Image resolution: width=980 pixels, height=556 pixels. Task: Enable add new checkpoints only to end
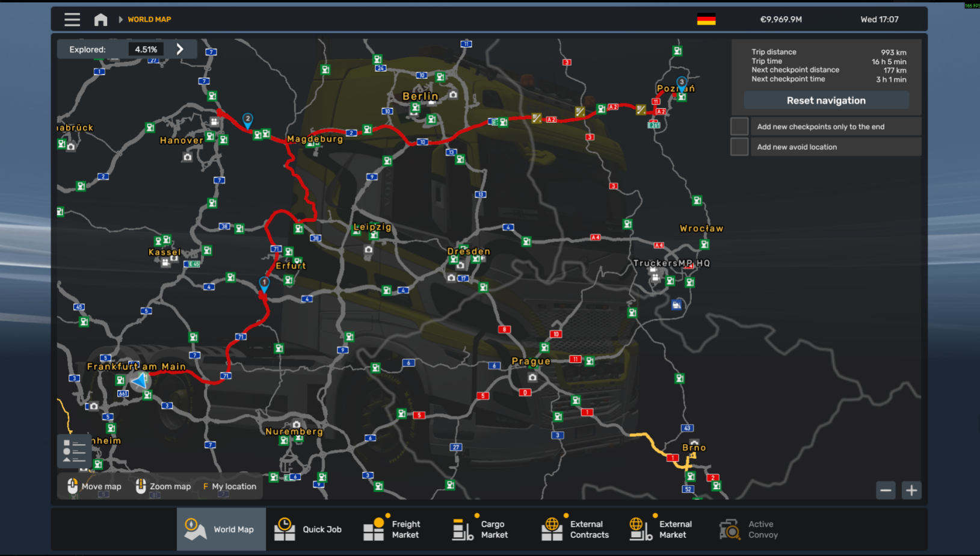(x=739, y=127)
